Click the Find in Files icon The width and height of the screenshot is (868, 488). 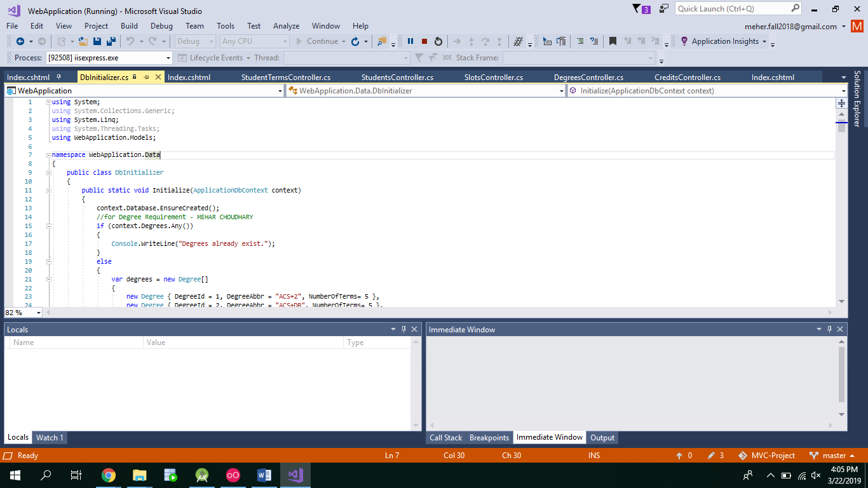click(382, 41)
